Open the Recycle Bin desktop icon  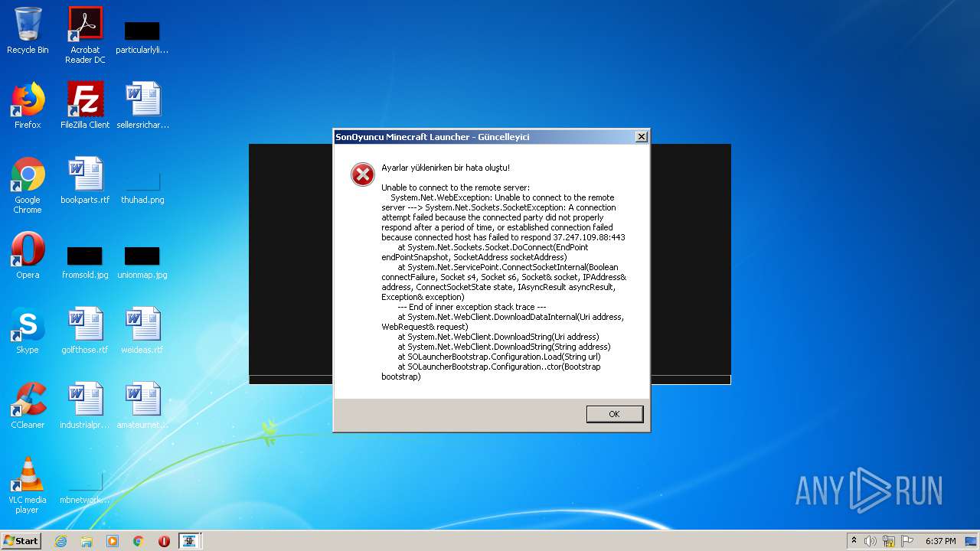(x=28, y=31)
